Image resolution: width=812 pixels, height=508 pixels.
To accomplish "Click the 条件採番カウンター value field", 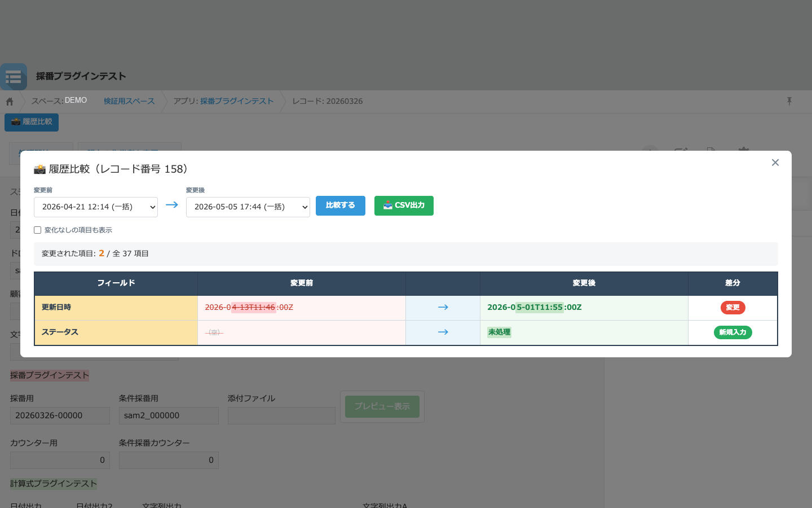I will 169,460.
